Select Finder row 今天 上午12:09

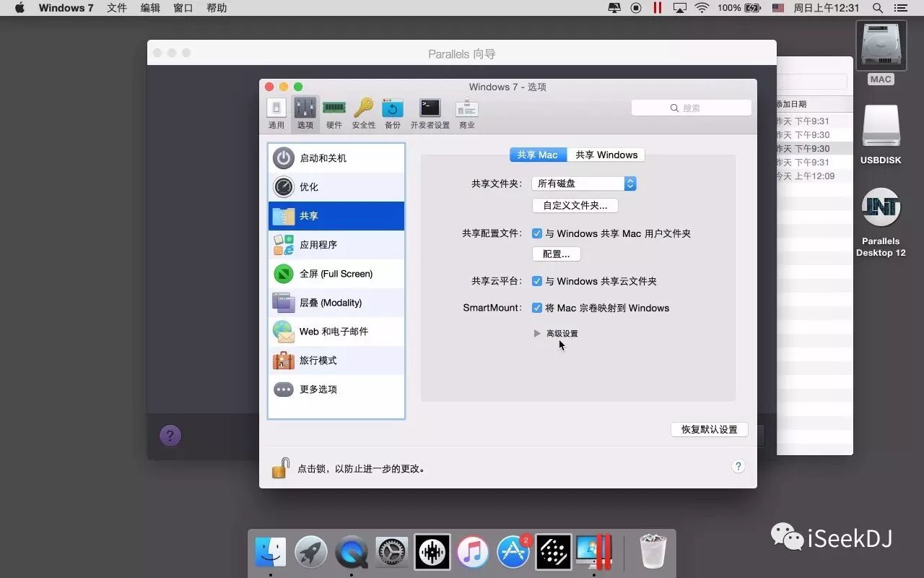click(814, 176)
